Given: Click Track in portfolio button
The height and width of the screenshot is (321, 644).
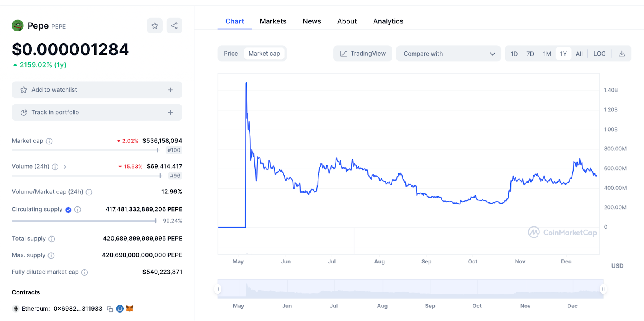Looking at the screenshot, I should (x=97, y=112).
